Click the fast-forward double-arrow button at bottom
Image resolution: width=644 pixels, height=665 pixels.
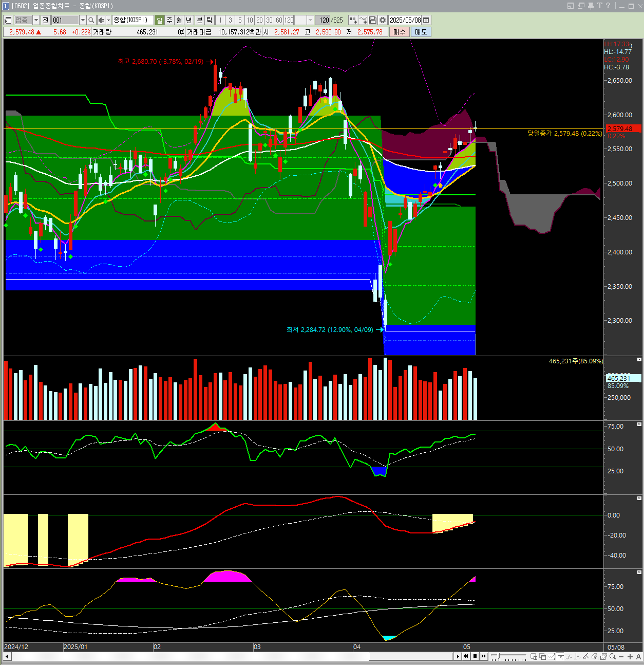[483, 656]
